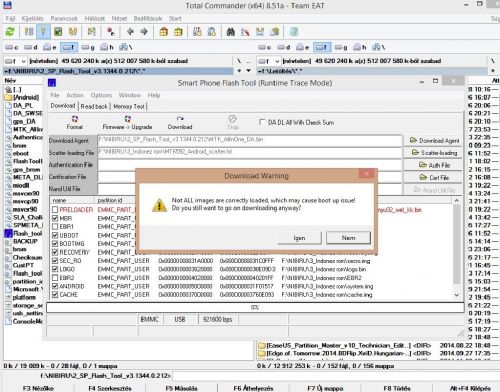Click the Download Agent path field
Screen dimensions: 500x392
250,140
